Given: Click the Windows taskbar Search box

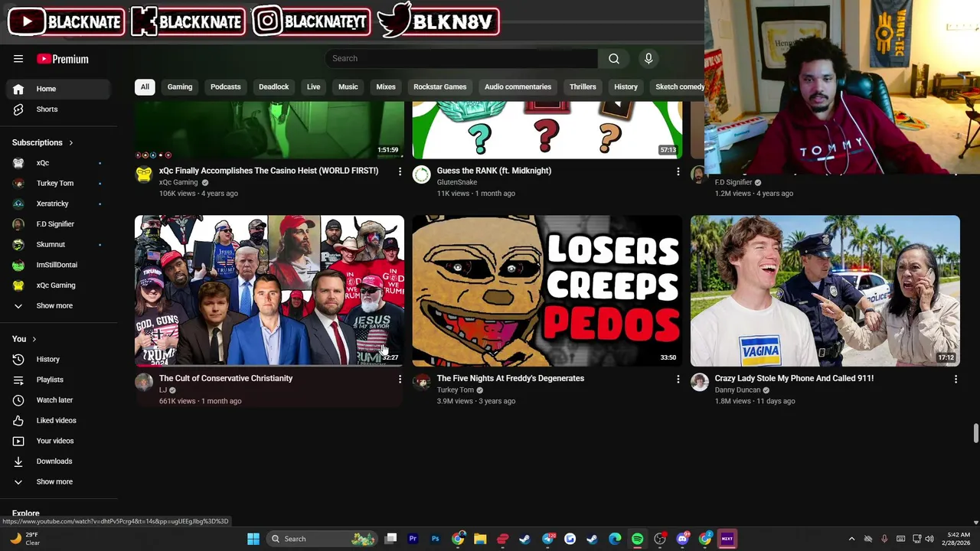Looking at the screenshot, I should [x=321, y=539].
